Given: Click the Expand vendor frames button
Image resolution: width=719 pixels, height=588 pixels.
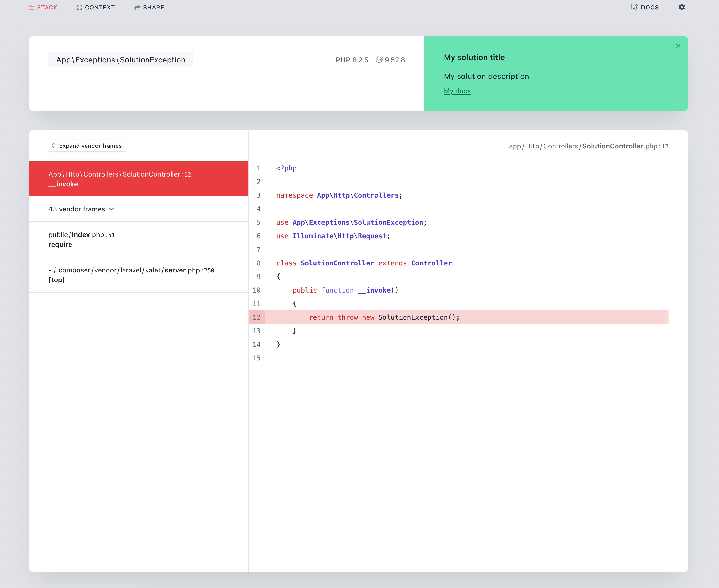Looking at the screenshot, I should click(87, 146).
